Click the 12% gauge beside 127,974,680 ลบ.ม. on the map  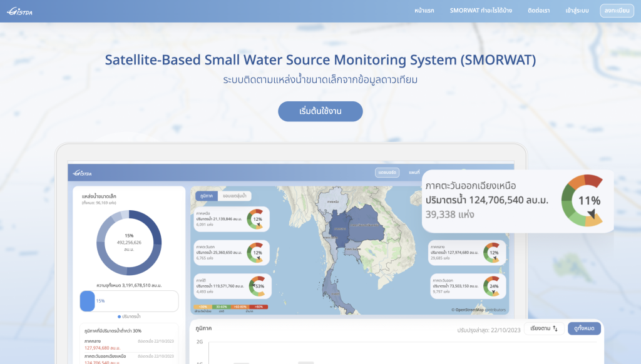tap(492, 253)
